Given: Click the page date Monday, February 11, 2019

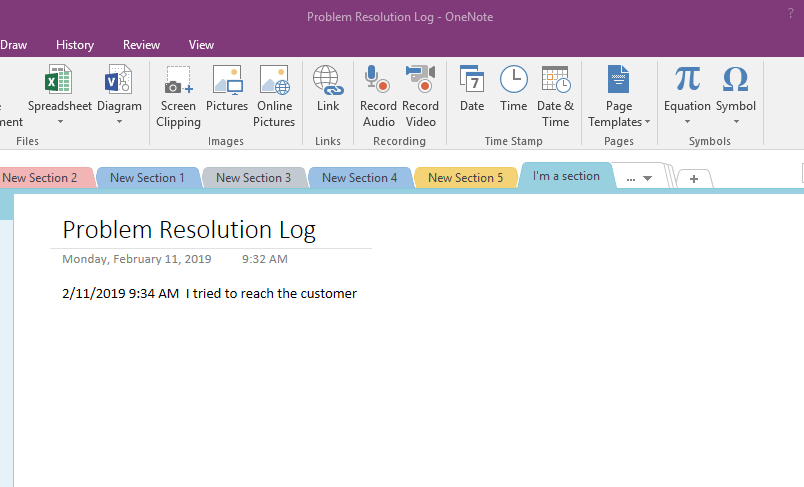Looking at the screenshot, I should (x=137, y=259).
